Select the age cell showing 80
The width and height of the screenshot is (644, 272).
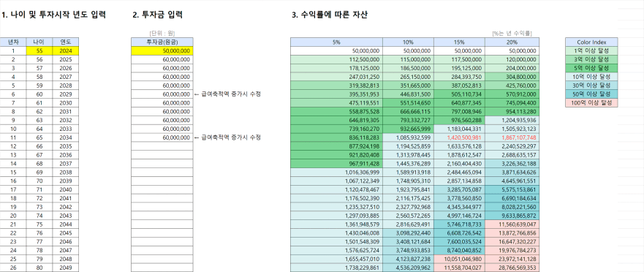tap(39, 268)
